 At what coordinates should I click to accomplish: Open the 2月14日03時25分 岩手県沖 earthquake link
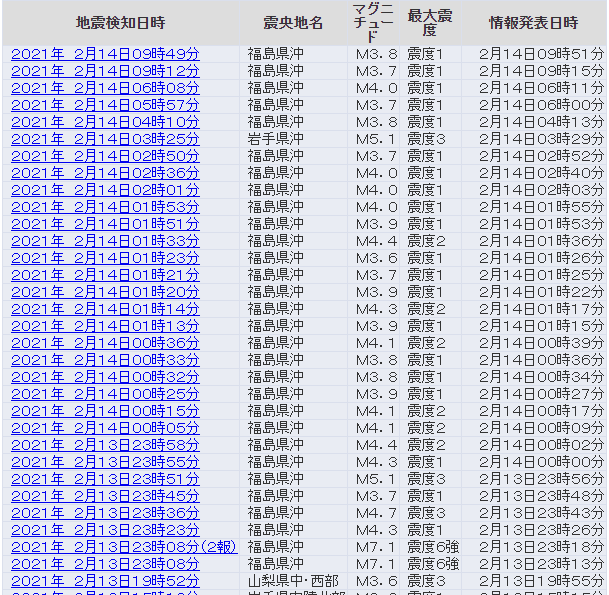tap(105, 139)
